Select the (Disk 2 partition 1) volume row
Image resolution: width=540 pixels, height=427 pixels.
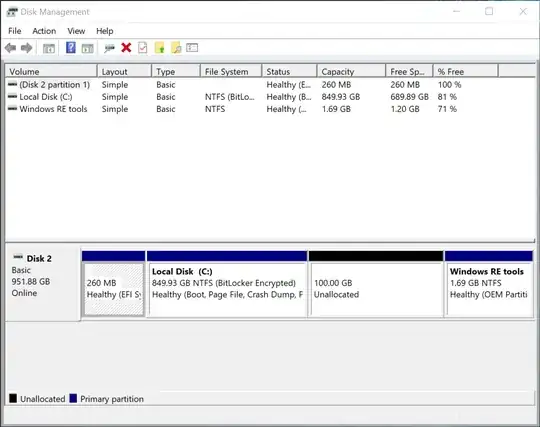(x=270, y=85)
